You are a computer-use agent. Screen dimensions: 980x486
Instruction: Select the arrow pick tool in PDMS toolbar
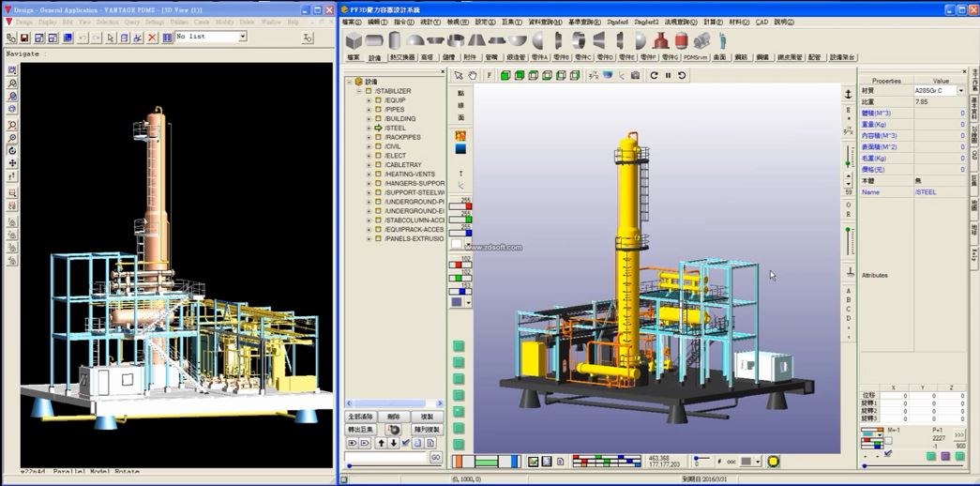(111, 38)
